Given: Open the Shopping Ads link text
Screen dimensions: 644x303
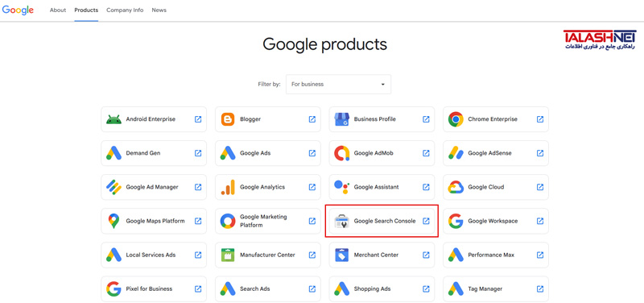Looking at the screenshot, I should point(372,289).
